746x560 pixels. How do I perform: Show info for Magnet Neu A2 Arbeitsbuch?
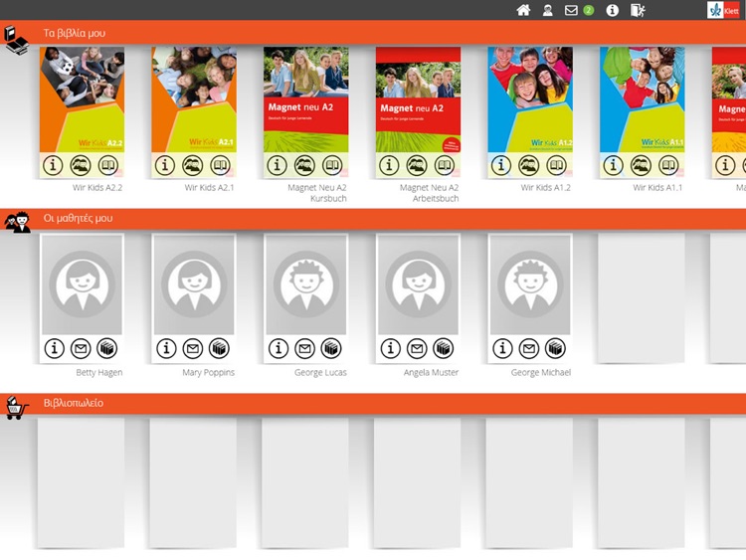pyautogui.click(x=389, y=165)
